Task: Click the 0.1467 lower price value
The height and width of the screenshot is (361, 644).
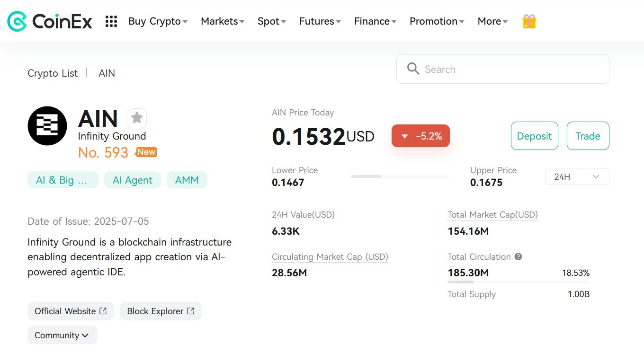Action: click(x=288, y=182)
